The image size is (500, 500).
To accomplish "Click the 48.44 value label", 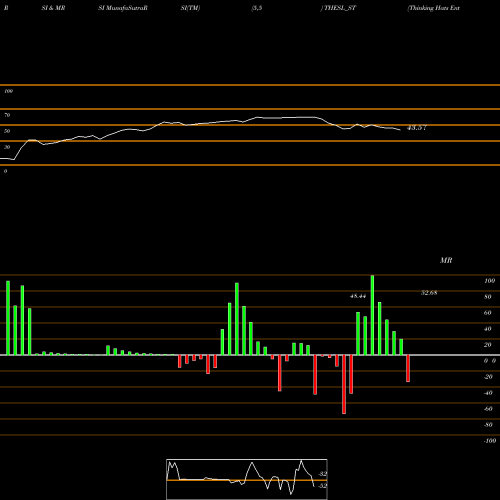I will click(358, 296).
